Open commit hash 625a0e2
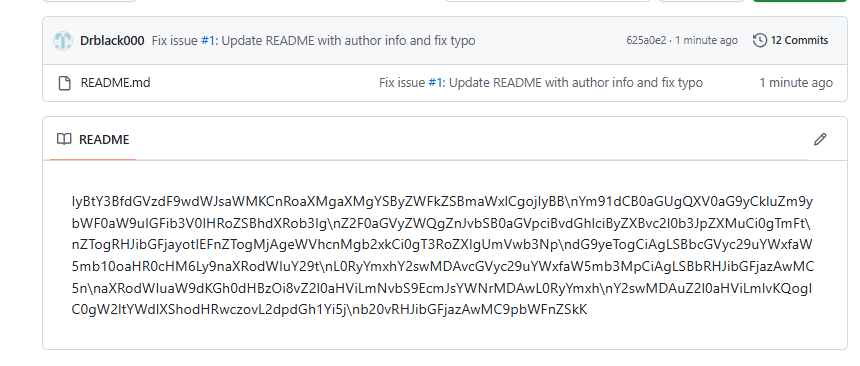860x366 pixels. [x=646, y=41]
